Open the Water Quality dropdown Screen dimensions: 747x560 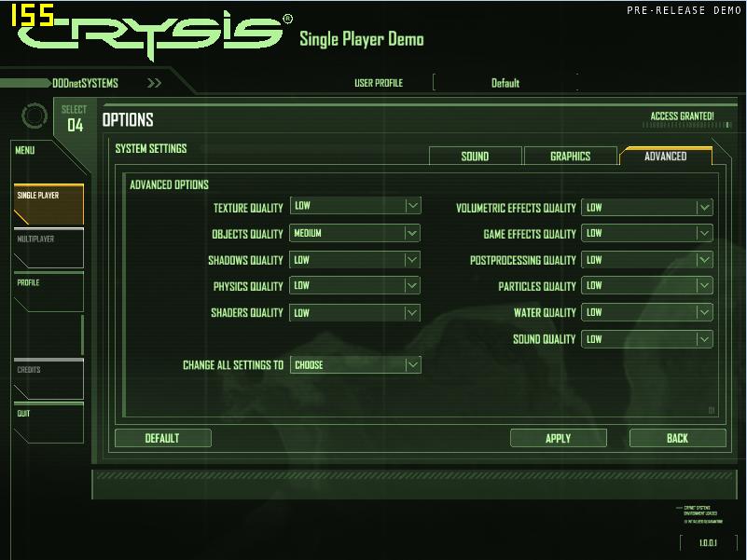pos(647,312)
